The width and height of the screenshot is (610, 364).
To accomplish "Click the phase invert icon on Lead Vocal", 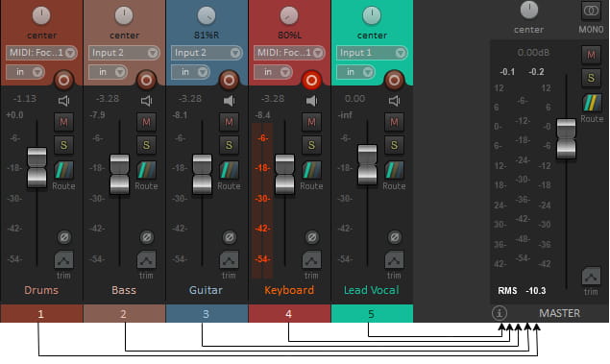I will click(394, 237).
